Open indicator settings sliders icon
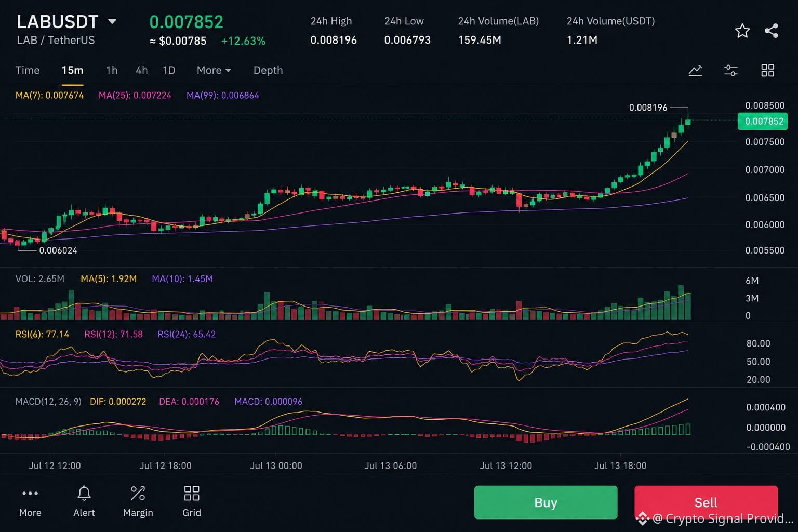The image size is (798, 532). (731, 70)
